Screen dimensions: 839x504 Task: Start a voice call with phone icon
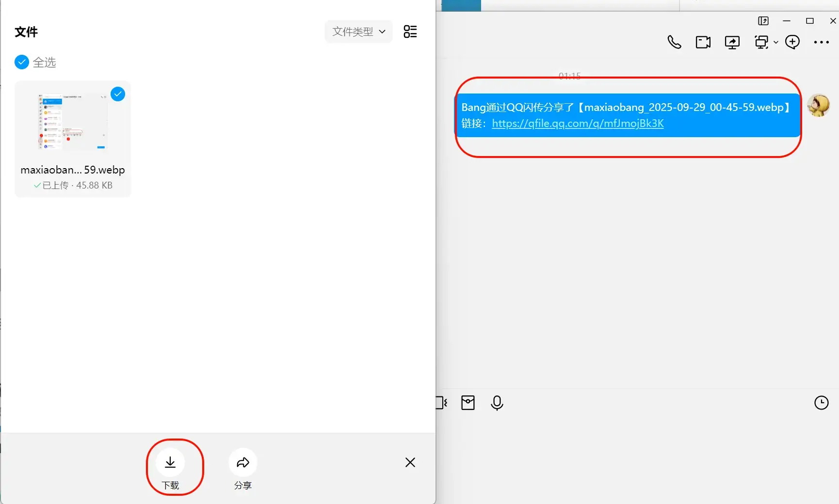[674, 42]
